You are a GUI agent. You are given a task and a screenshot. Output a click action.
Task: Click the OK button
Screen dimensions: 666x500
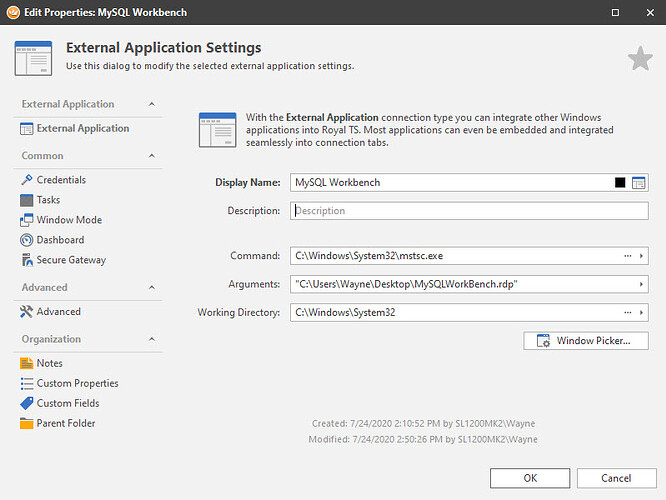click(x=529, y=478)
